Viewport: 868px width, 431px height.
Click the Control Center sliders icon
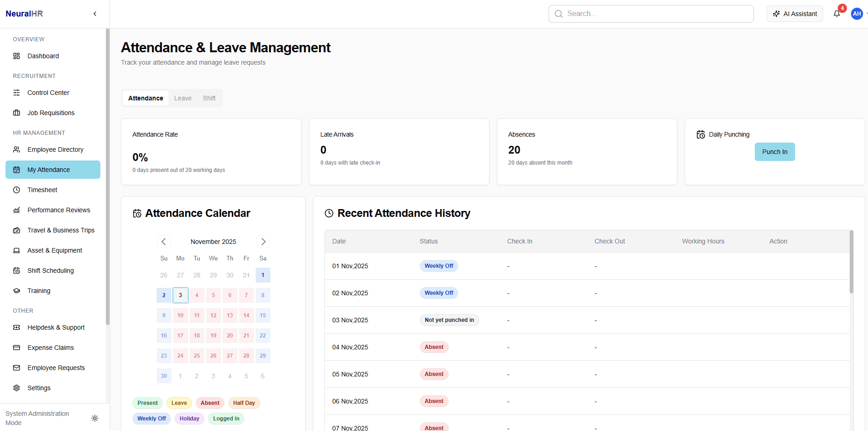[16, 93]
